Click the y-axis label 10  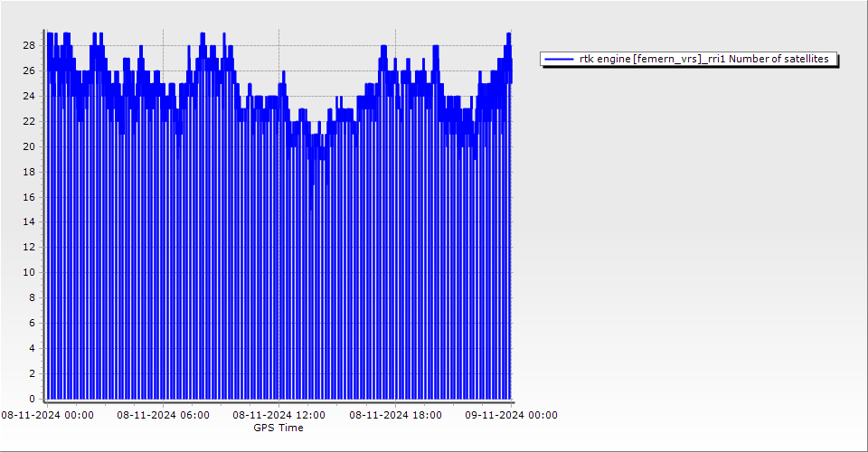point(28,272)
